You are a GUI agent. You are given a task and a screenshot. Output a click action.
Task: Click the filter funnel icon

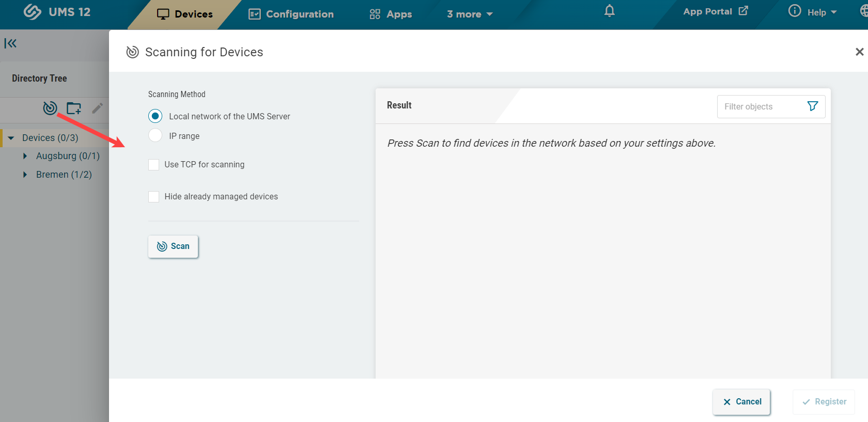point(812,106)
